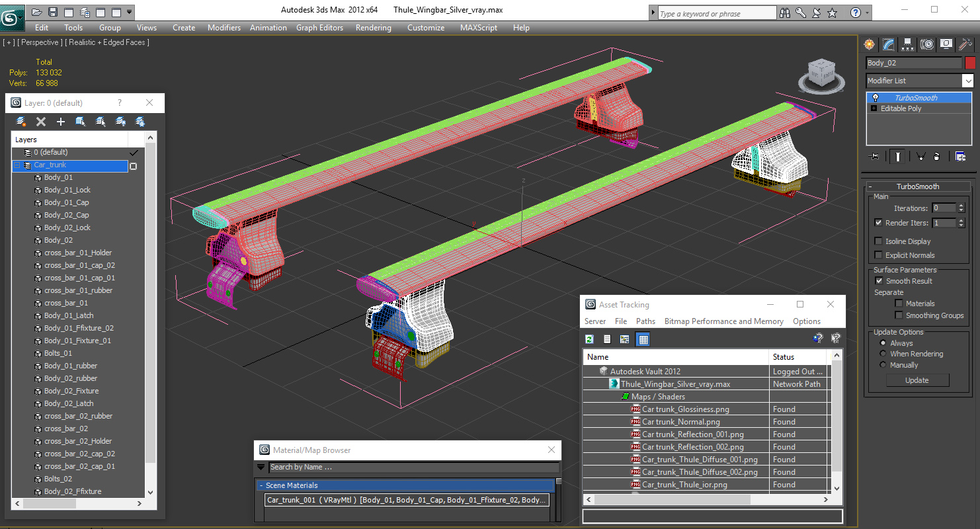Open the Modify command panel tab

pos(888,44)
